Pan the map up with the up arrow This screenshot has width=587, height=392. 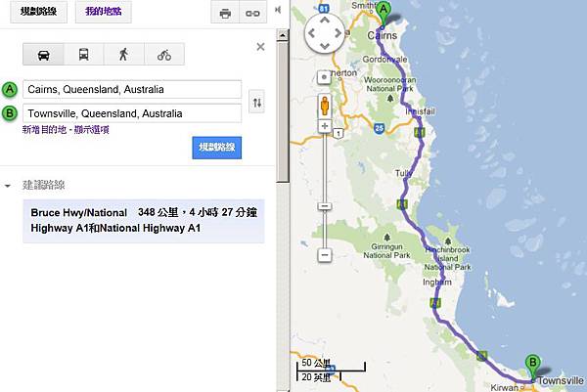pos(325,21)
